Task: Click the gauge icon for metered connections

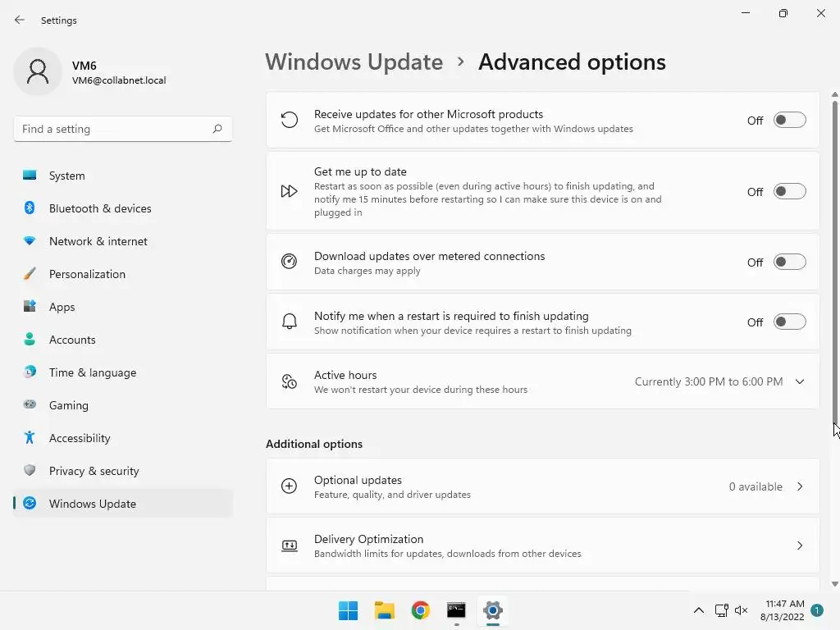Action: tap(290, 262)
